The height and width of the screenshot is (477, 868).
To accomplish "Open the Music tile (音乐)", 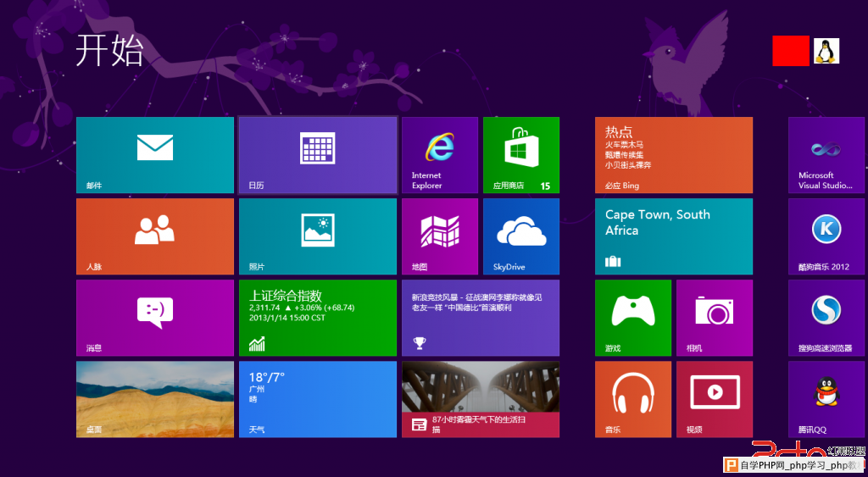I will pos(632,399).
